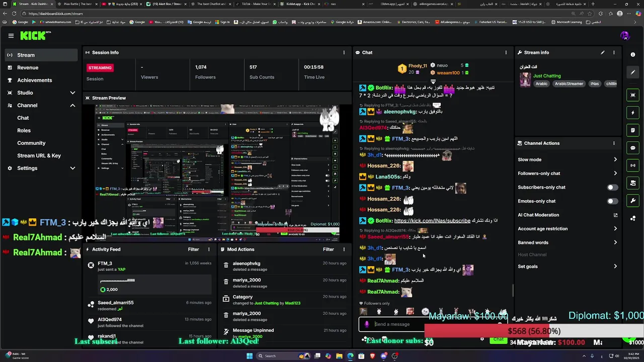
Task: Open Stream in the sidebar
Action: click(x=41, y=55)
